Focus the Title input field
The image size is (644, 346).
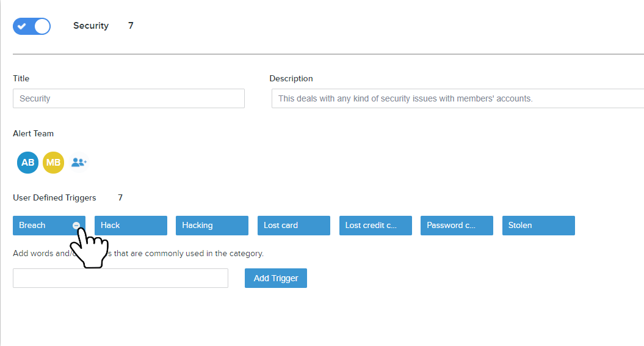pyautogui.click(x=128, y=98)
